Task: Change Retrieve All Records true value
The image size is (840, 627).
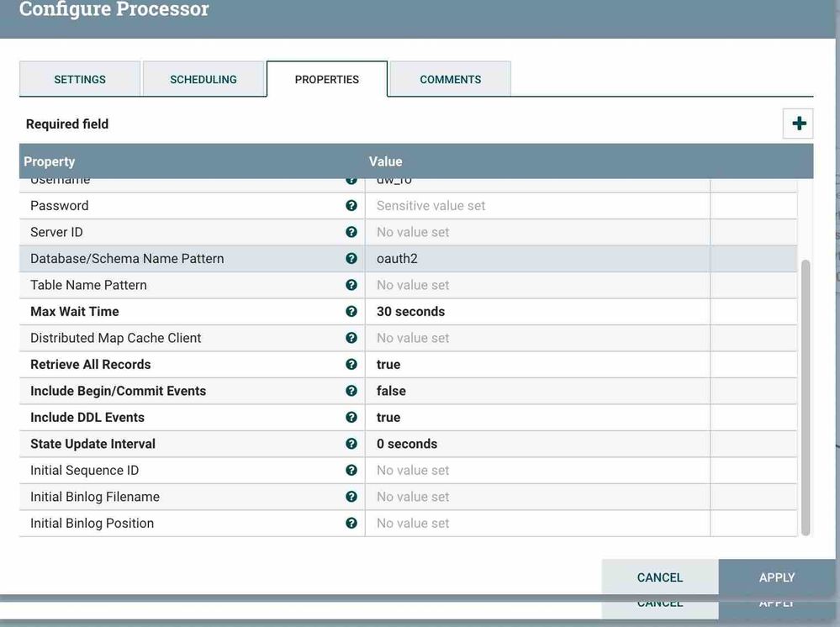Action: pos(538,364)
